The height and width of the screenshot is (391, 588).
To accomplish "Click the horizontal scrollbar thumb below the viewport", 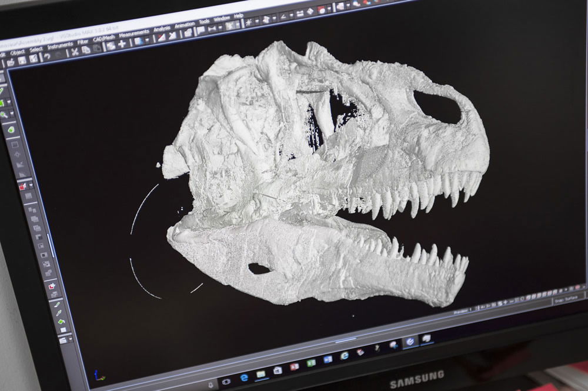I will click(345, 340).
